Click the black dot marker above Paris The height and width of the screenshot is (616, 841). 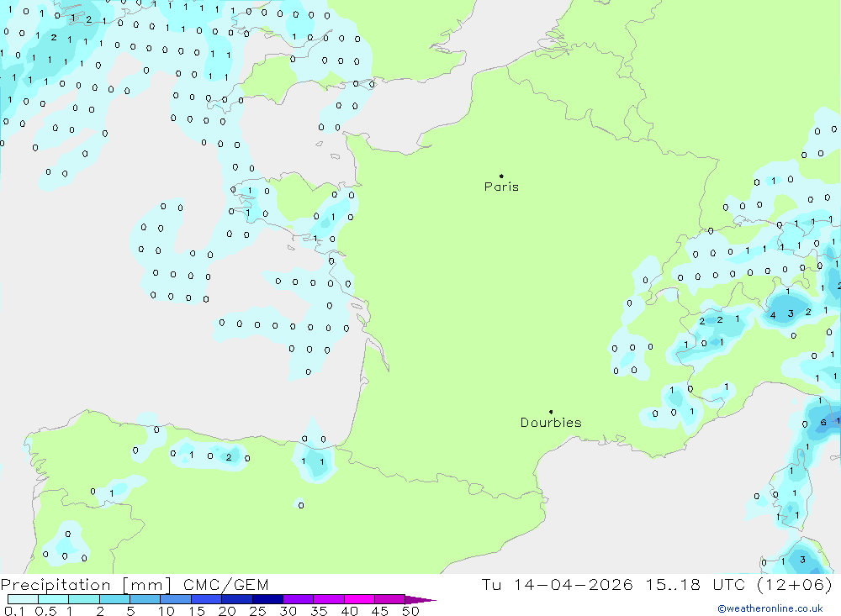(x=501, y=176)
